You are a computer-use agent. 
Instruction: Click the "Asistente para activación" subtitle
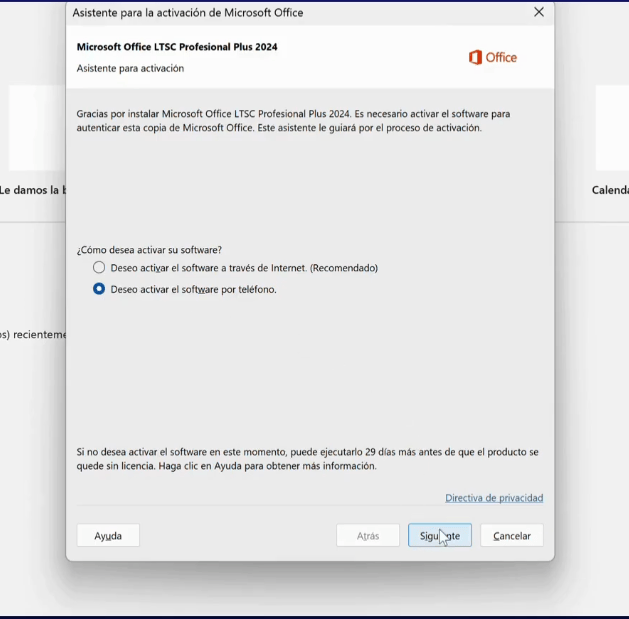coord(130,68)
